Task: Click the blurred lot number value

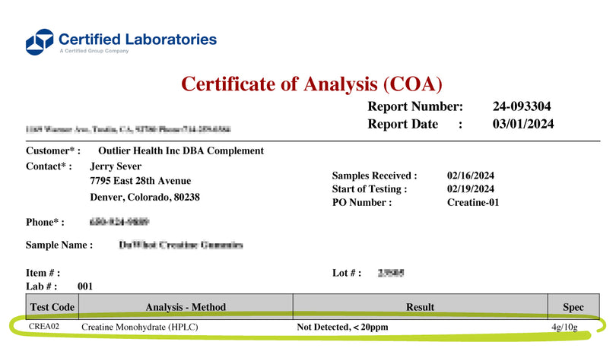Action: click(x=391, y=273)
